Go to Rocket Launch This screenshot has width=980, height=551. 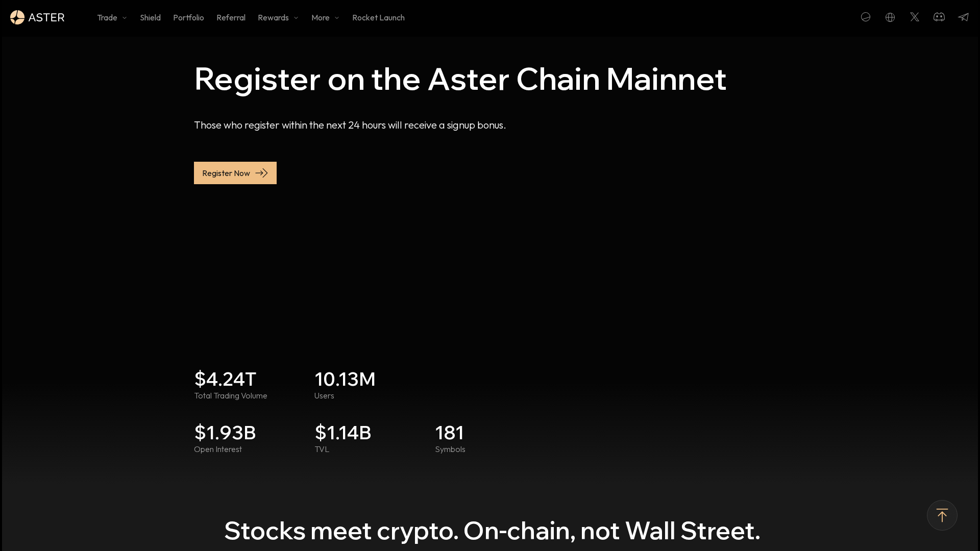(x=378, y=17)
